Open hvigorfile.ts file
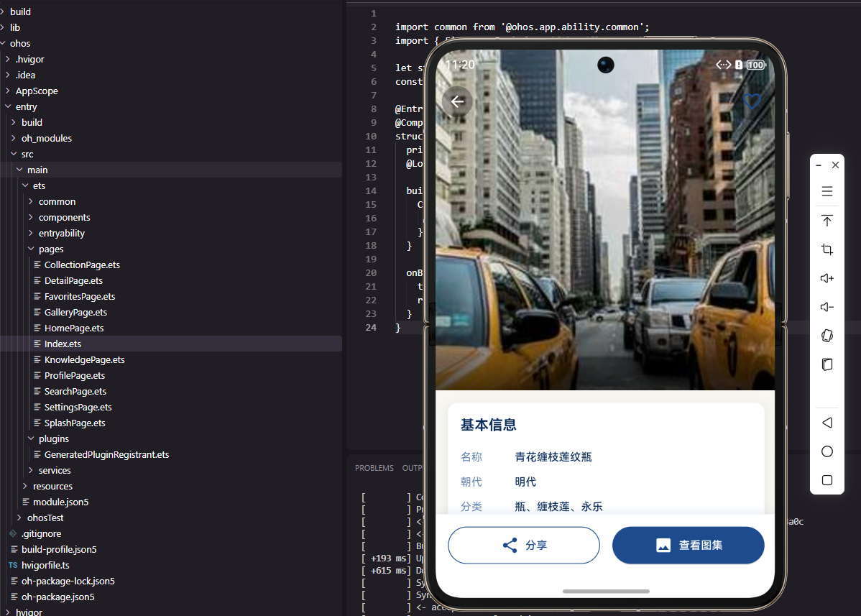The width and height of the screenshot is (861, 616). tap(45, 566)
